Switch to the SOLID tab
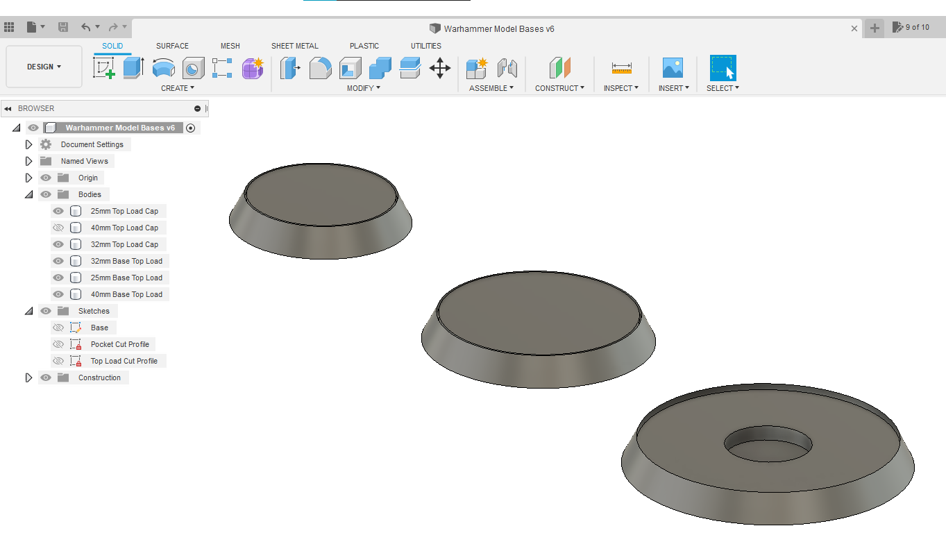Screen dimensions: 946x560 (112, 46)
